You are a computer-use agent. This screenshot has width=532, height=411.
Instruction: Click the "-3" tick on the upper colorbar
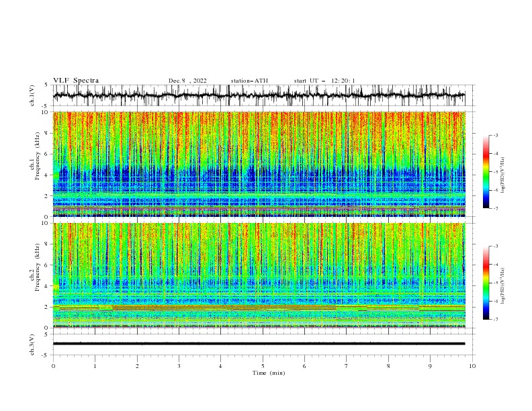click(495, 135)
